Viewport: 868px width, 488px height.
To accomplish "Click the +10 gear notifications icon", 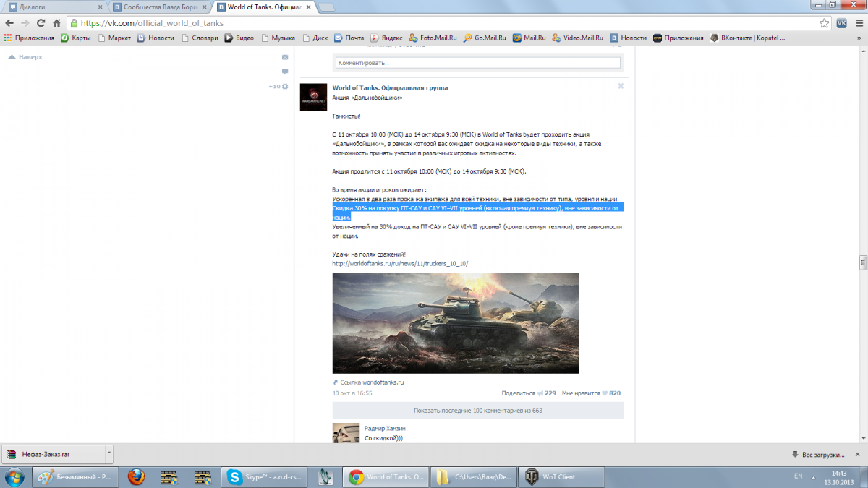I will tap(278, 87).
